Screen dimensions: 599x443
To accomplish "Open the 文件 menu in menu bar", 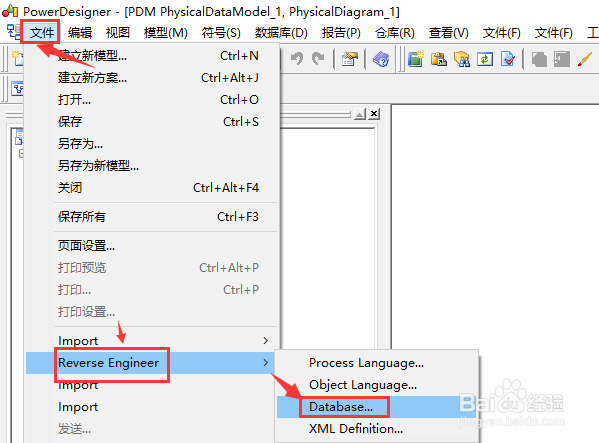I will (x=41, y=33).
